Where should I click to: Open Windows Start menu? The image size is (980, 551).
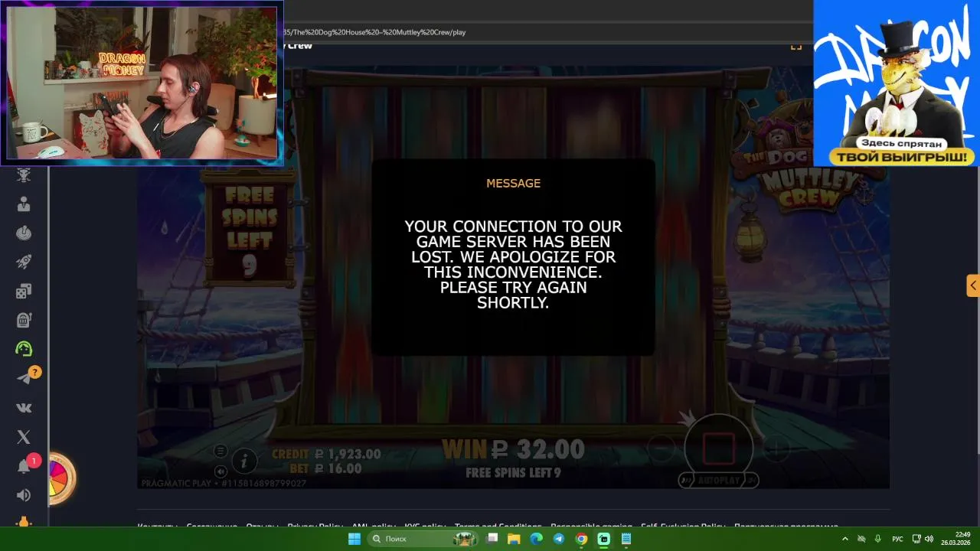354,539
